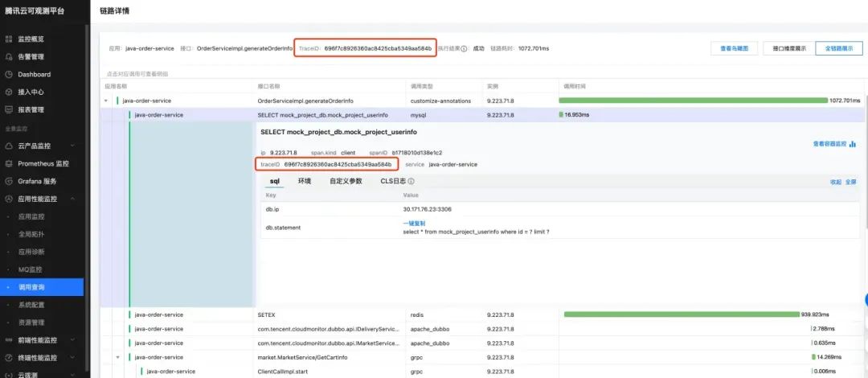Select the IMarketService apache_dubbo row
Viewport: 868px width, 378px height.
pyautogui.click(x=481, y=343)
